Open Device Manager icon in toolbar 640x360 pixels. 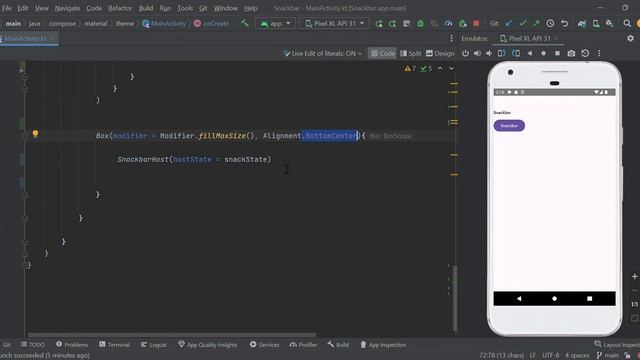[596, 24]
